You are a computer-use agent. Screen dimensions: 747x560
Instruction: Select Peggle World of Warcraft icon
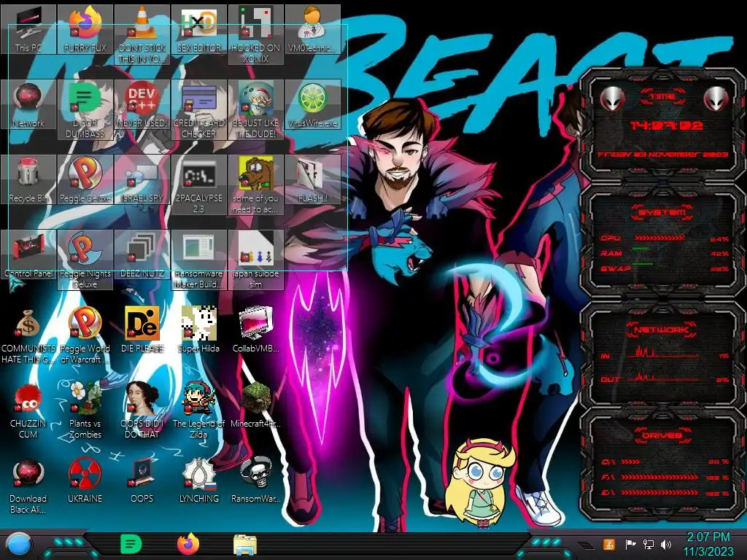85,335
